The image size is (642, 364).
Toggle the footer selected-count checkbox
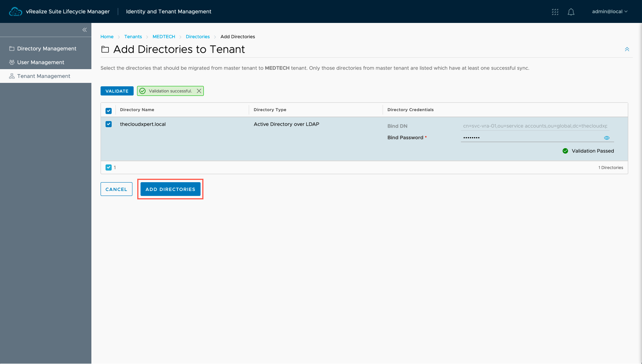coord(109,167)
